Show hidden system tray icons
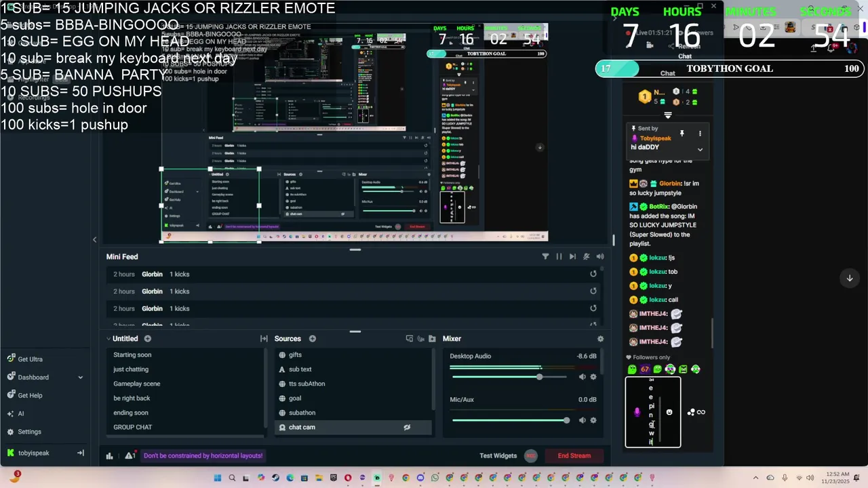Screen dimensions: 868x488 click(x=755, y=478)
